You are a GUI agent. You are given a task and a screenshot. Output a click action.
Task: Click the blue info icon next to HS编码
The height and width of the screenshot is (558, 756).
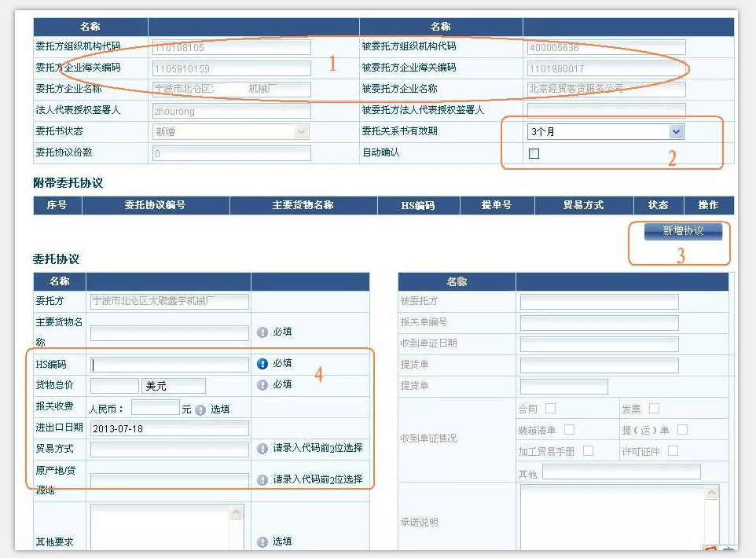[x=262, y=364]
